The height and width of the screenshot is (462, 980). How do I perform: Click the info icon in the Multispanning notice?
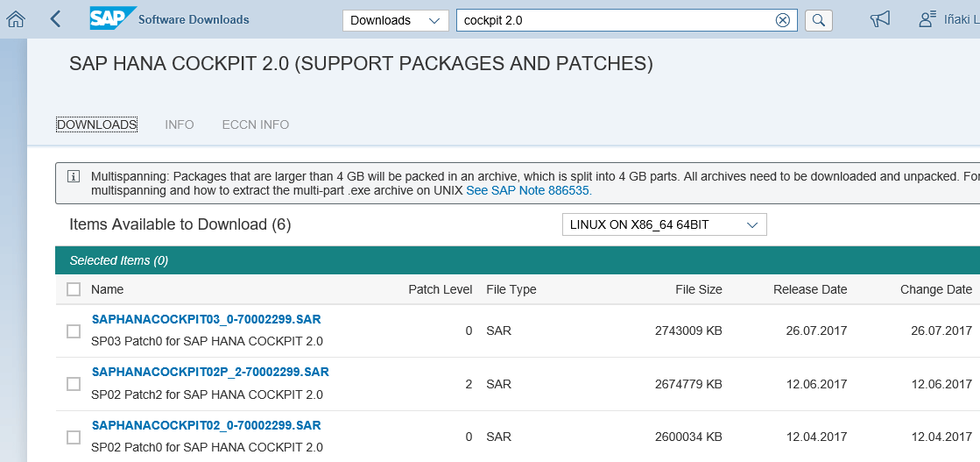click(74, 176)
